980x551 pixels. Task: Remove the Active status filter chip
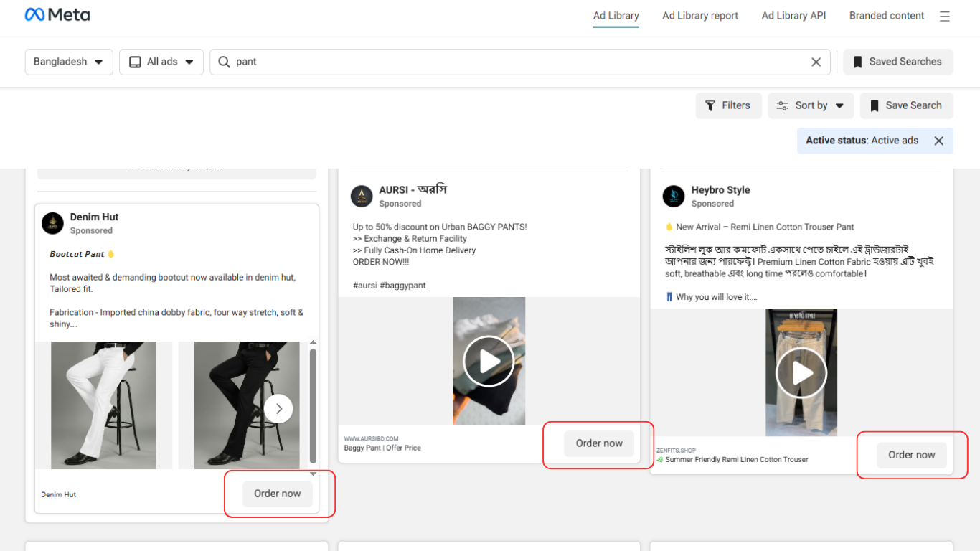pyautogui.click(x=938, y=141)
